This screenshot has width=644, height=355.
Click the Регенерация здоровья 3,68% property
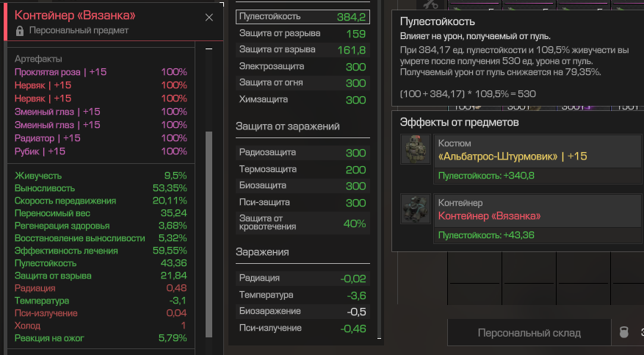click(x=101, y=226)
